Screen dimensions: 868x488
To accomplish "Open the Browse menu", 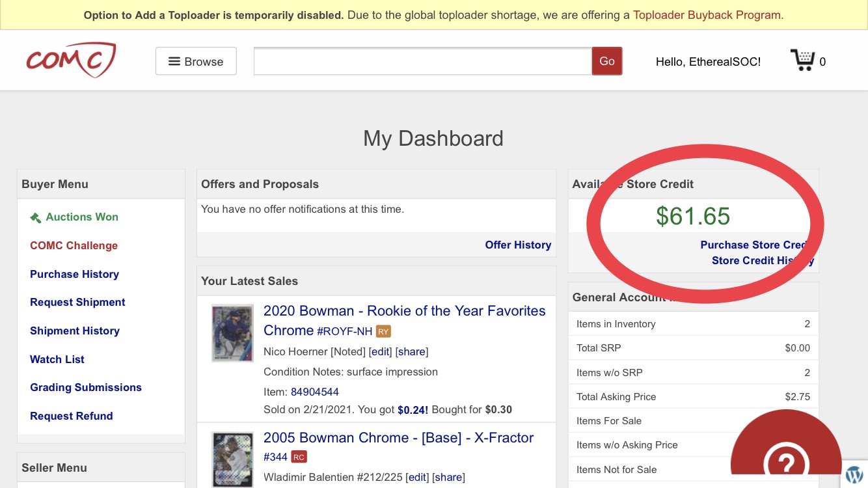I will pos(196,61).
